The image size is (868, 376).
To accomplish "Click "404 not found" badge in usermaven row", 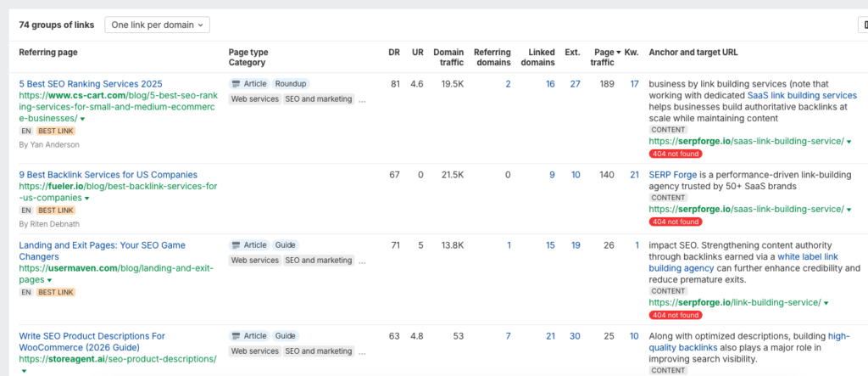I will (676, 315).
